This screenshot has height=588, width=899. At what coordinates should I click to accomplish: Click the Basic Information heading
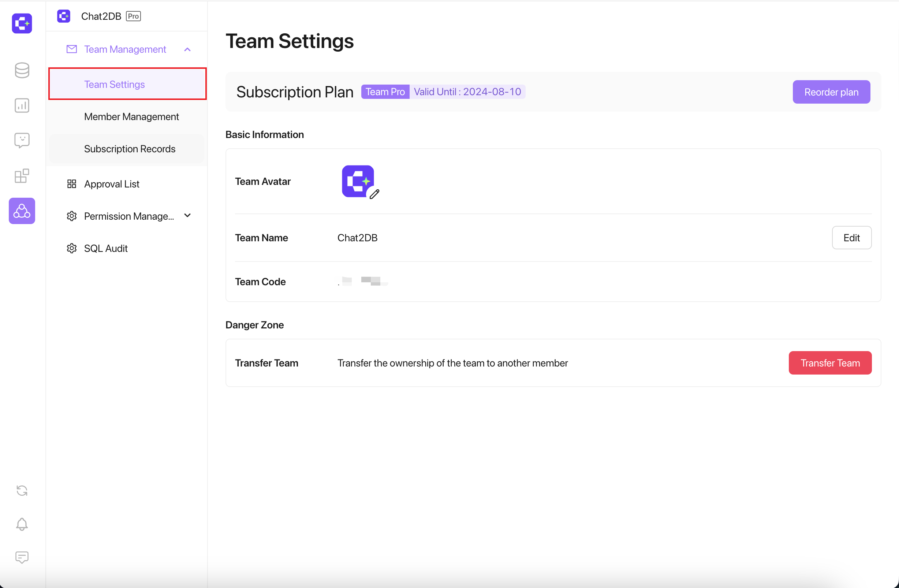(264, 134)
